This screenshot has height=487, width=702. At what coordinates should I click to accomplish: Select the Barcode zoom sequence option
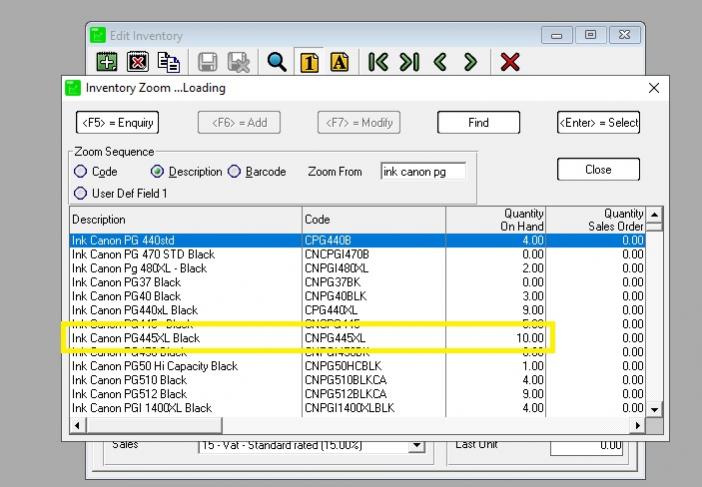236,172
